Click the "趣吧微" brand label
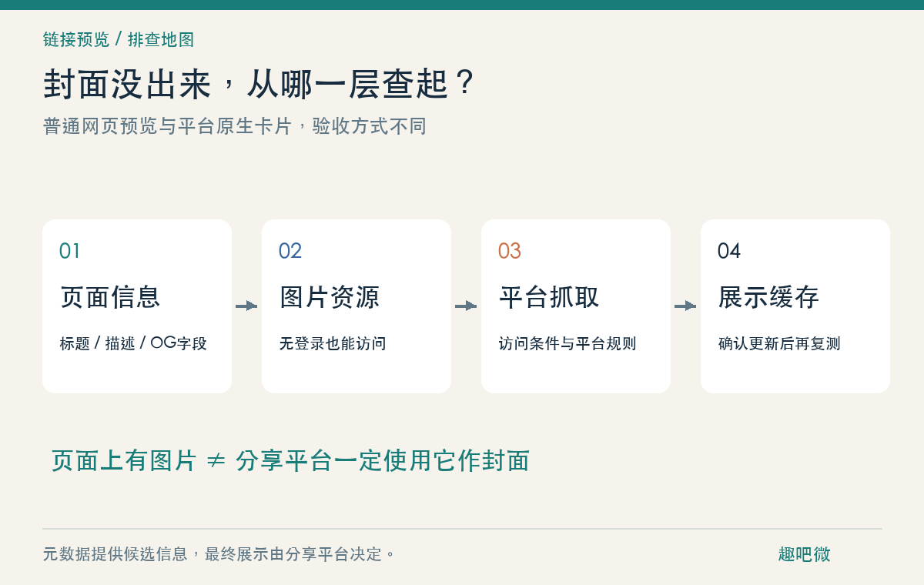 (804, 554)
